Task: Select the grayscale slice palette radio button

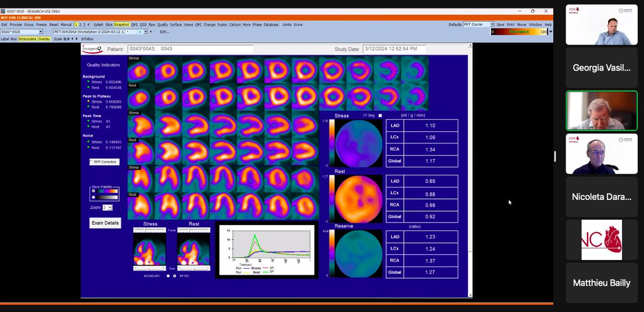Action: 93,198
